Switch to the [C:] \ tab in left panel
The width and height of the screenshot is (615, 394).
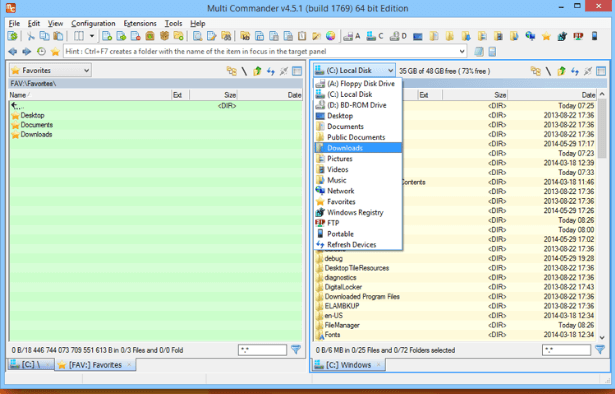30,365
